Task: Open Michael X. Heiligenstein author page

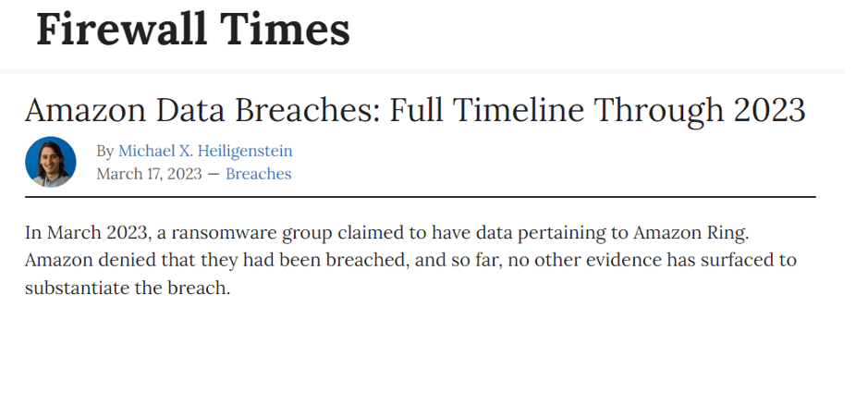Action: [205, 151]
